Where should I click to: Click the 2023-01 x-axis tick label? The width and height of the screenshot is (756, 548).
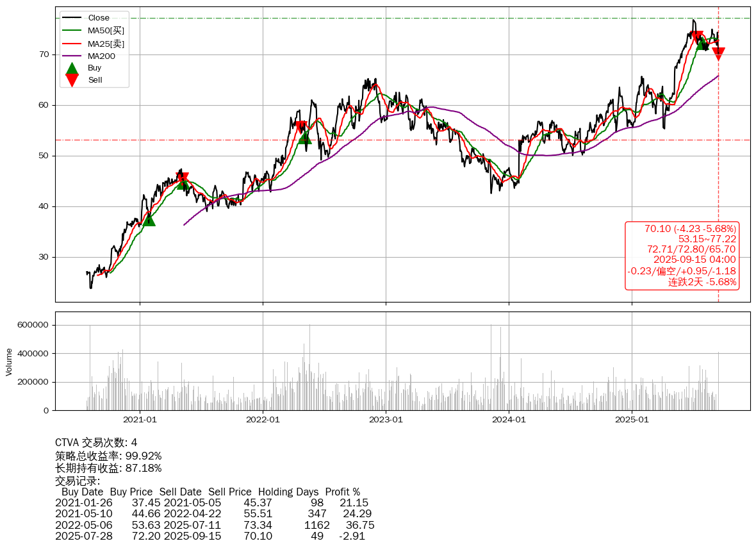tap(386, 420)
